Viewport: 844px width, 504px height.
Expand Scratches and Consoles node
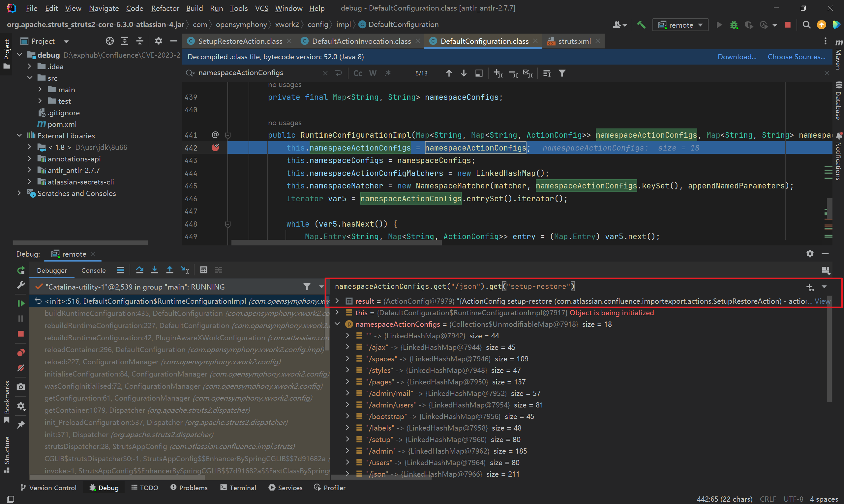tap(19, 193)
